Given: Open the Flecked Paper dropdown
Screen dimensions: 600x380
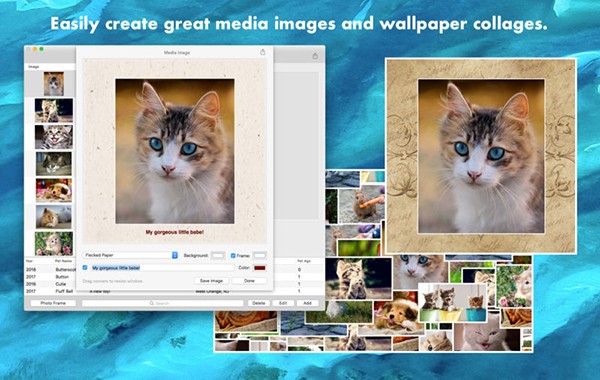Looking at the screenshot, I should pyautogui.click(x=130, y=255).
